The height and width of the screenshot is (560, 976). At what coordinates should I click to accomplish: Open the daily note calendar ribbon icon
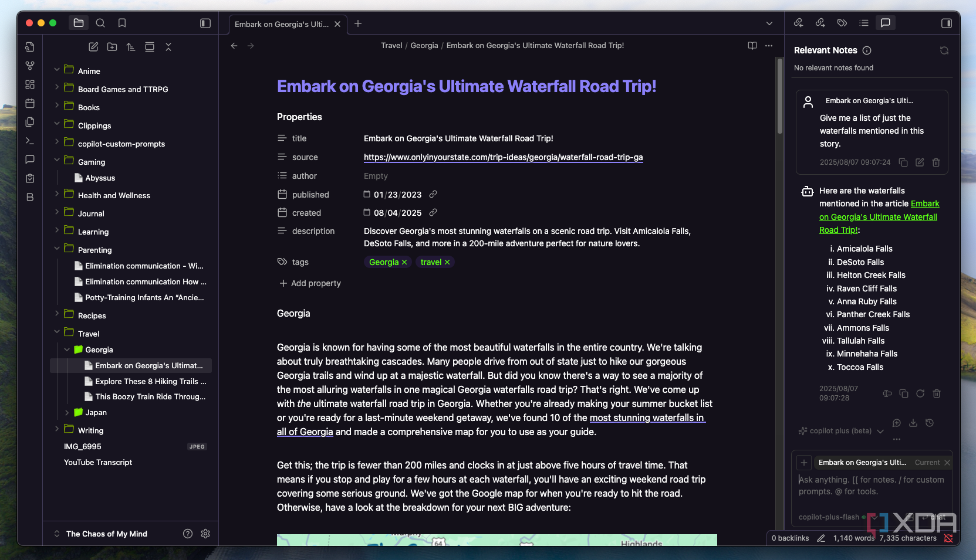point(30,103)
